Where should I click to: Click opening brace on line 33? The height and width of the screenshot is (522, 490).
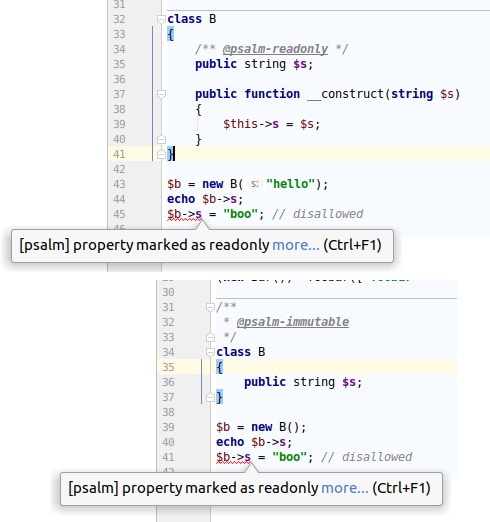point(170,34)
